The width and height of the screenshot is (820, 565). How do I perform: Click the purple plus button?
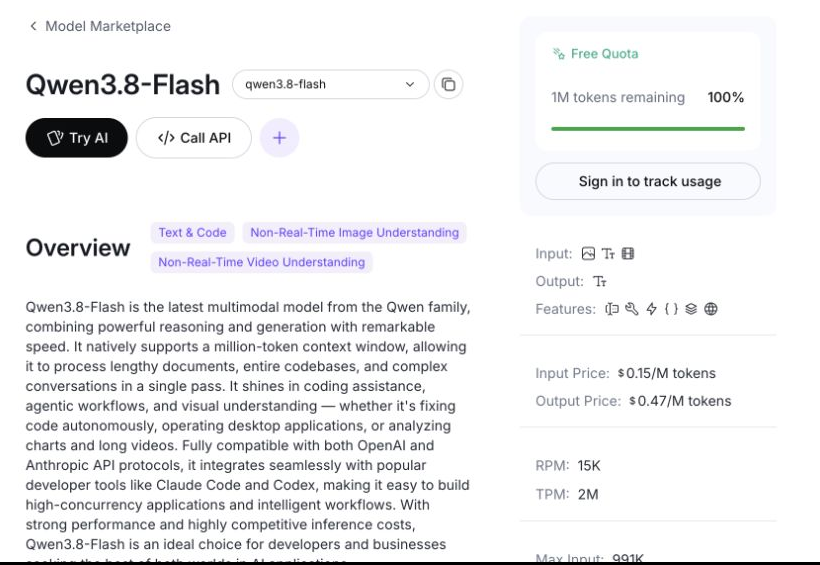coord(279,138)
